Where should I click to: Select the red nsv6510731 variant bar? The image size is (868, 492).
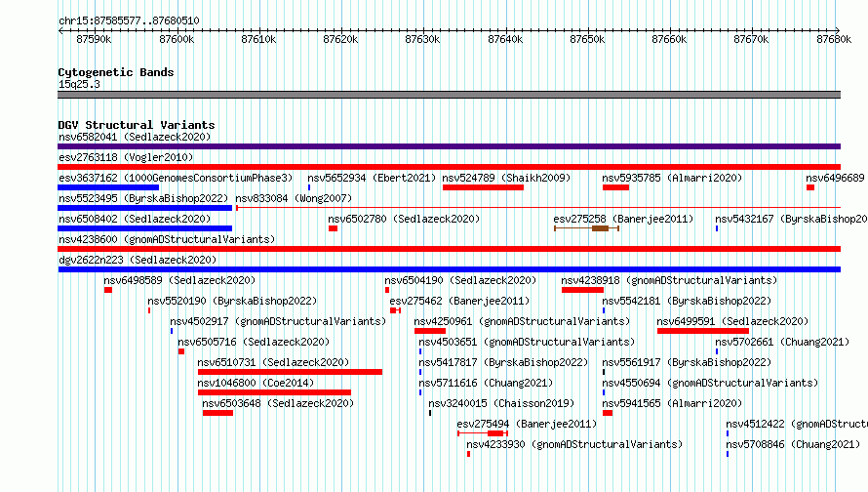pos(290,372)
